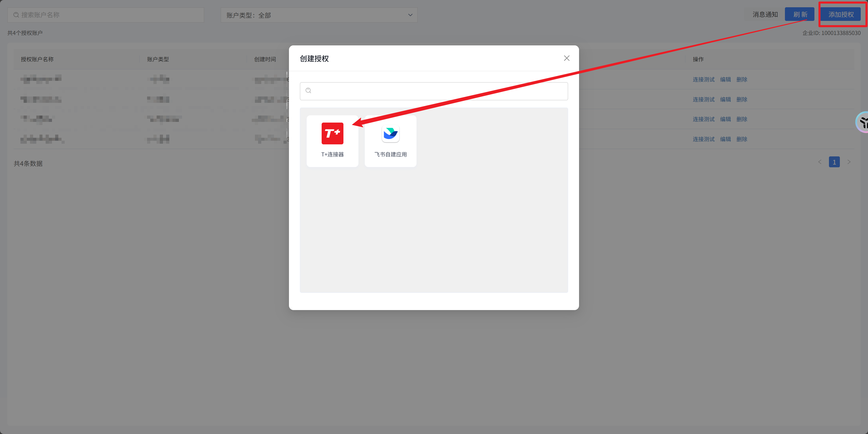Click the search magnifier in dialog
Image resolution: width=868 pixels, height=434 pixels.
point(308,91)
